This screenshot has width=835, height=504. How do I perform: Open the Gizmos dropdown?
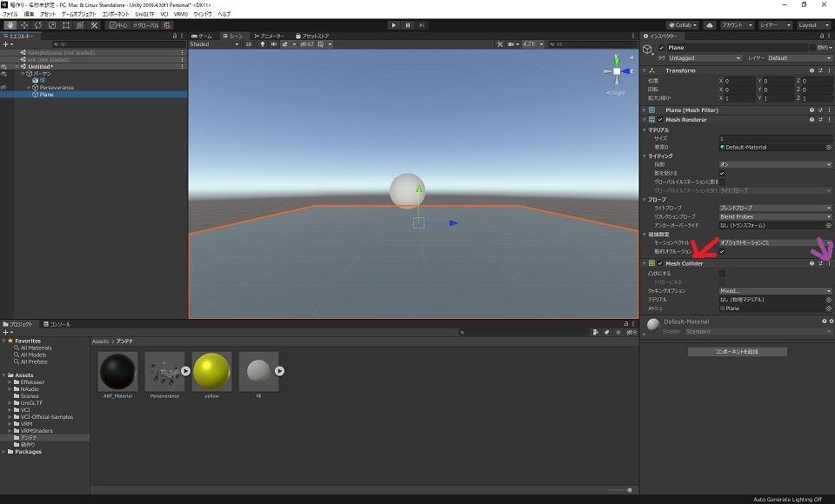(532, 44)
